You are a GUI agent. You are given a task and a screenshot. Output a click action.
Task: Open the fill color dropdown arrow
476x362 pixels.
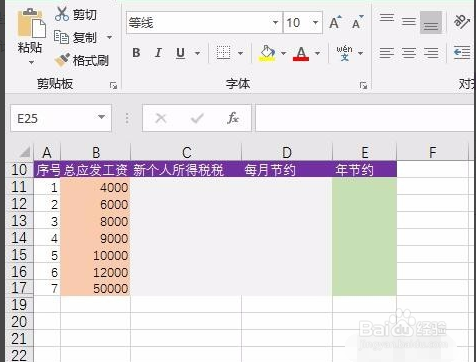coord(283,53)
